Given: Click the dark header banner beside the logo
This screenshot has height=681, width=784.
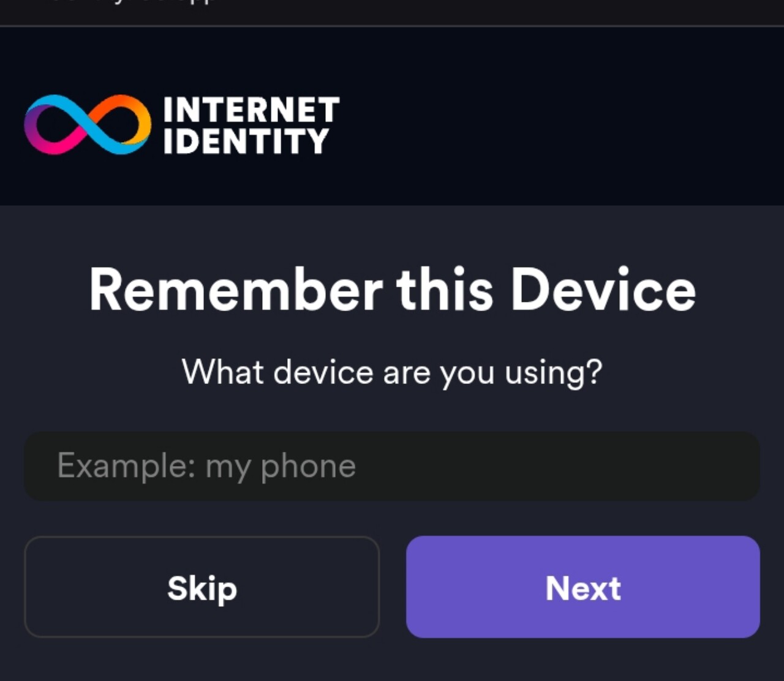Looking at the screenshot, I should pyautogui.click(x=551, y=116).
